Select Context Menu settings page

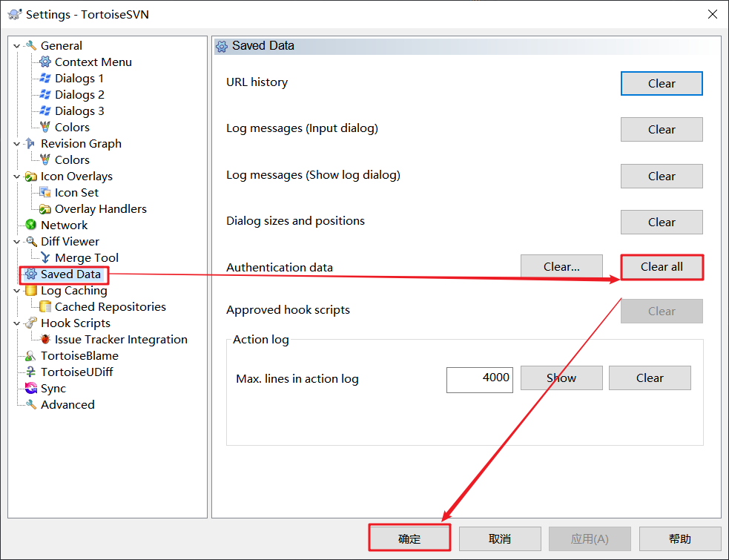coord(93,62)
